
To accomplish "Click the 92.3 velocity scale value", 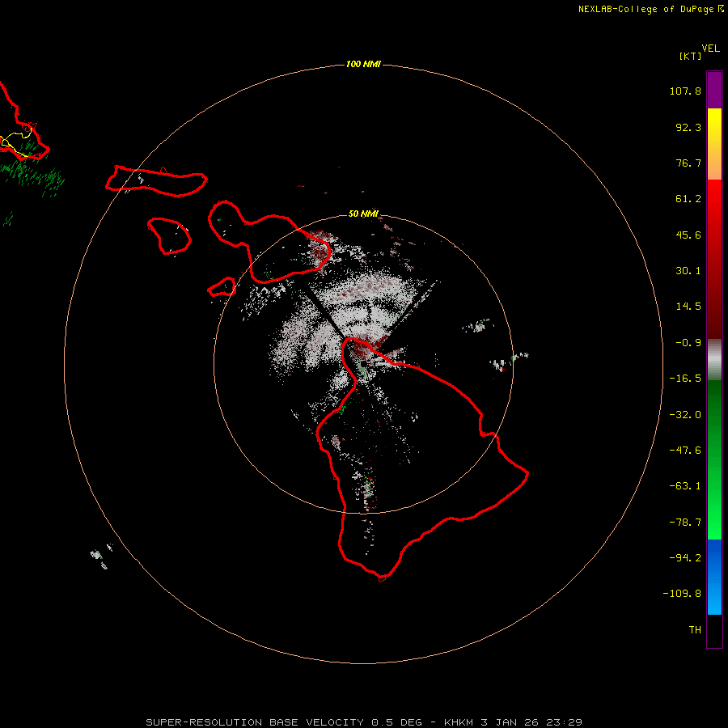I will click(x=688, y=127).
